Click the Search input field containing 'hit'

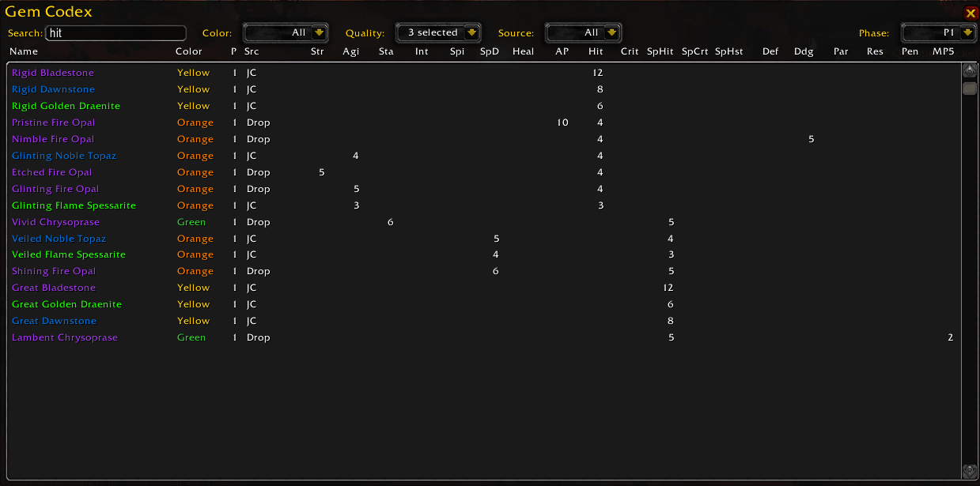116,33
